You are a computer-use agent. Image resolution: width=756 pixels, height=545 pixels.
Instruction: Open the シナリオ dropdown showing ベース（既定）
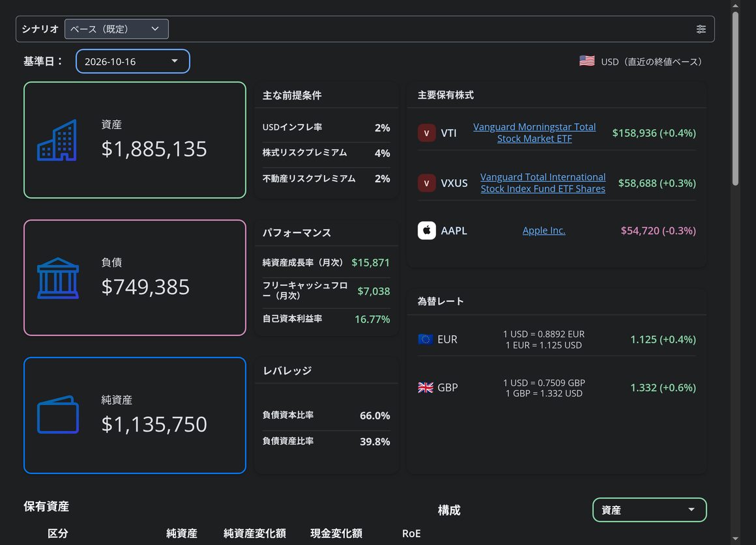click(116, 29)
